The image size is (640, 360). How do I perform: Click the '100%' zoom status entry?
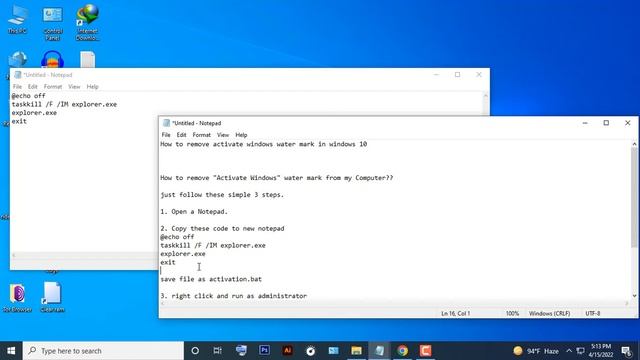point(512,313)
